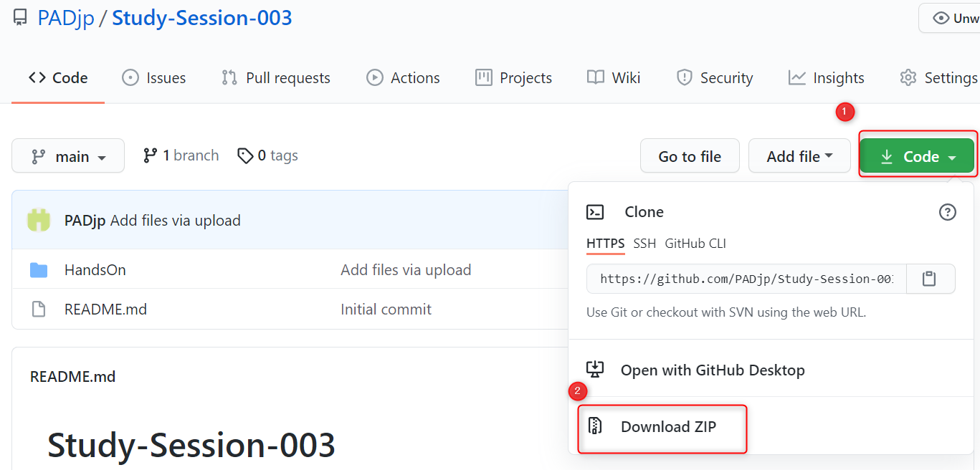The height and width of the screenshot is (470, 980).
Task: Click the Insights graph icon
Action: [x=796, y=77]
